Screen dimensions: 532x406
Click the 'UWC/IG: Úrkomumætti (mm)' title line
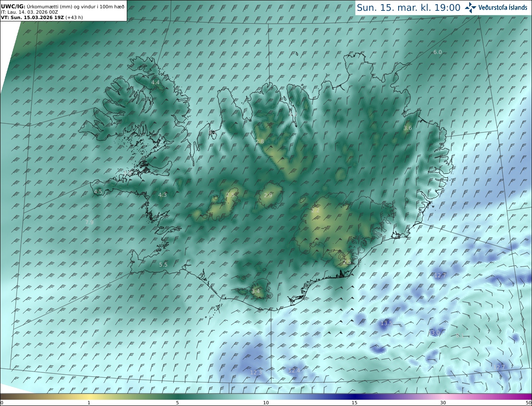pyautogui.click(x=62, y=7)
